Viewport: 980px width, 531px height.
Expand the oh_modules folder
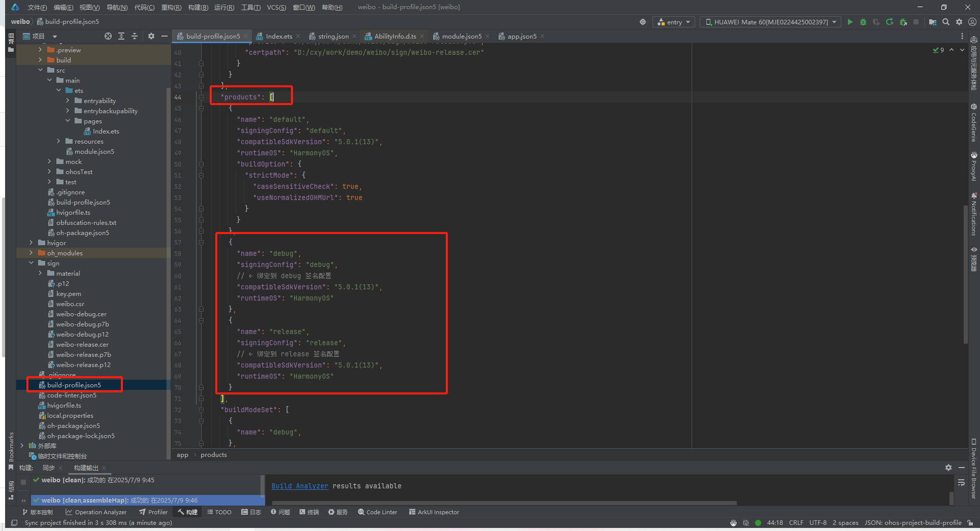(x=31, y=253)
